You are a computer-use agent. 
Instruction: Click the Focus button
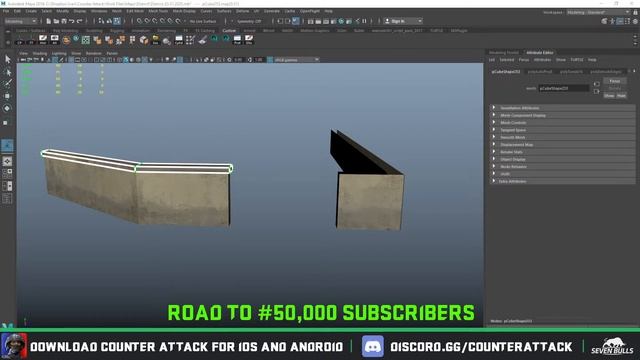615,81
